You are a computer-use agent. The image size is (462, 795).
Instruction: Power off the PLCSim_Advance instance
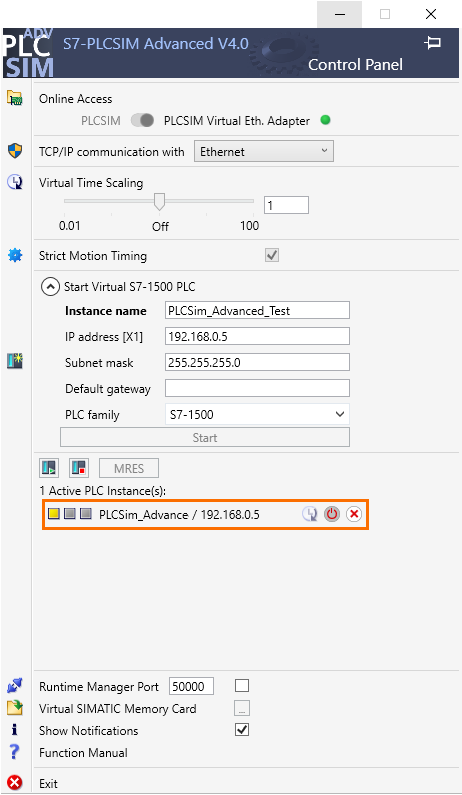332,514
